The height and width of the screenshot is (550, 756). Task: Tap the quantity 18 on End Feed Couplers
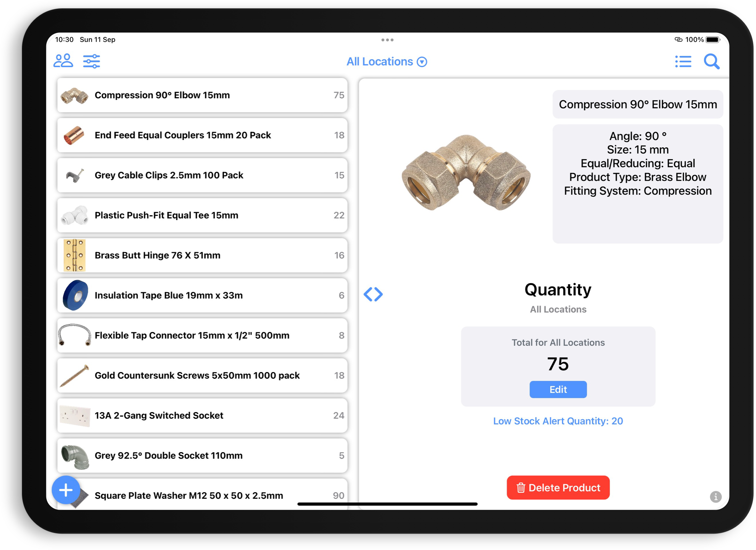339,135
